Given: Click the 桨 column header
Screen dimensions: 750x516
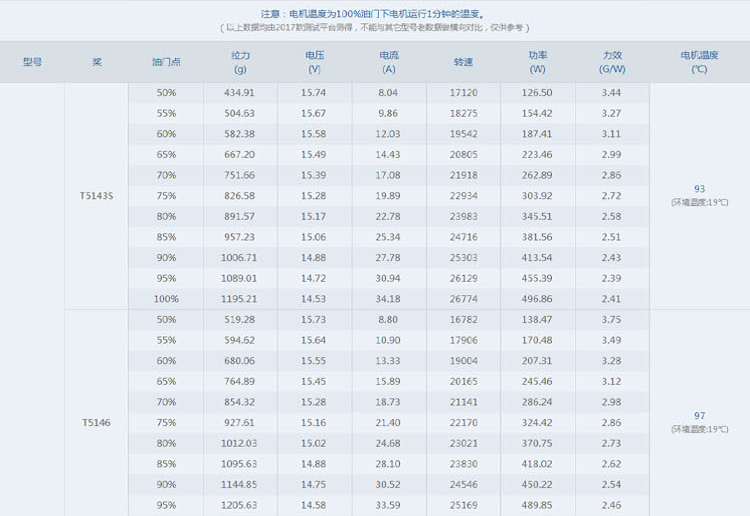Looking at the screenshot, I should (97, 62).
